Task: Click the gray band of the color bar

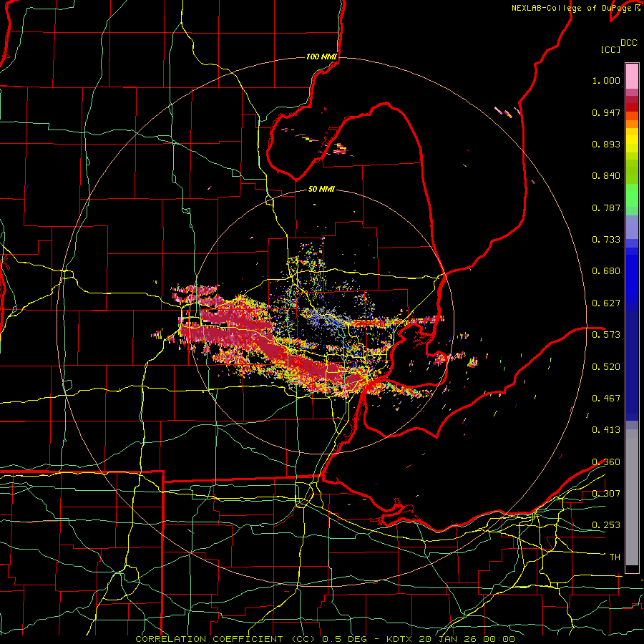Action: pyautogui.click(x=632, y=497)
